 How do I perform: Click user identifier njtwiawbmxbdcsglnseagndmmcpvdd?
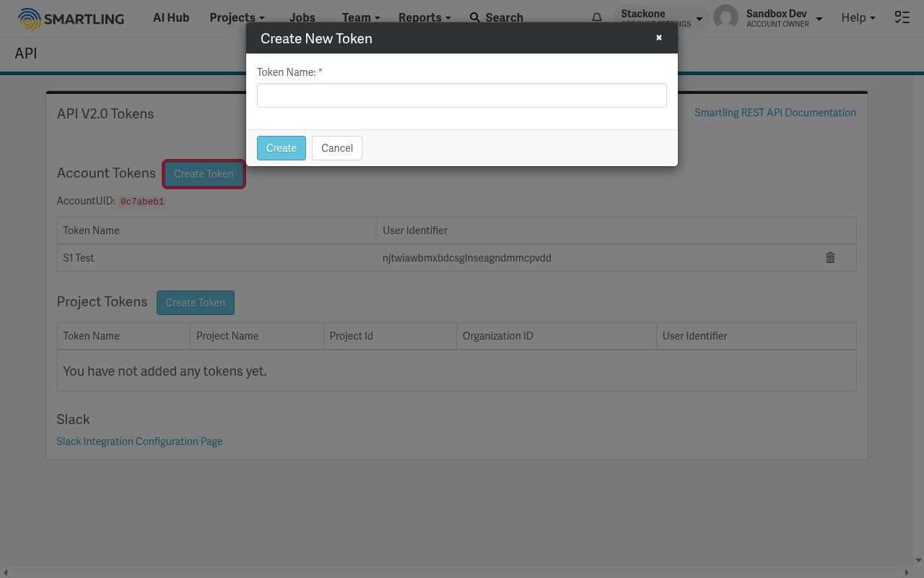click(467, 258)
